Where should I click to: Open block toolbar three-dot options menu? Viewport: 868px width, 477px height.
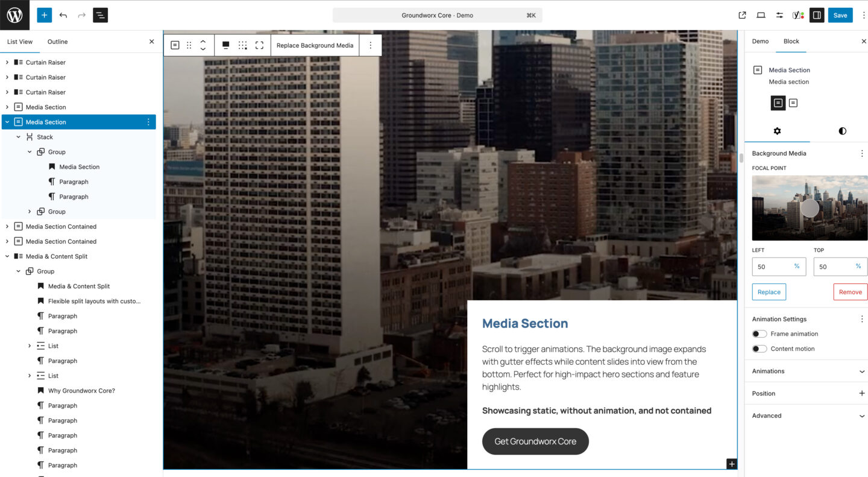coord(371,45)
